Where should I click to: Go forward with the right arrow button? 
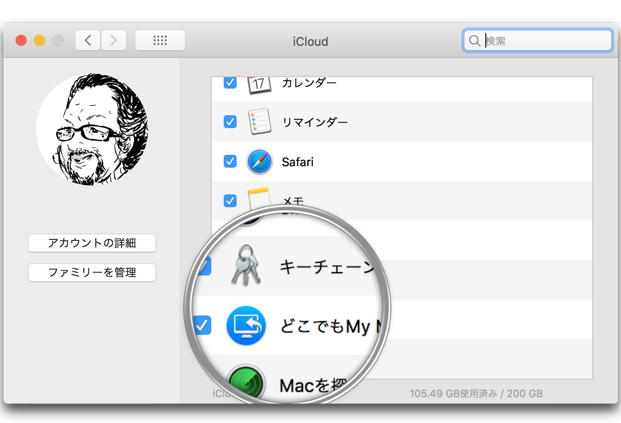(114, 40)
